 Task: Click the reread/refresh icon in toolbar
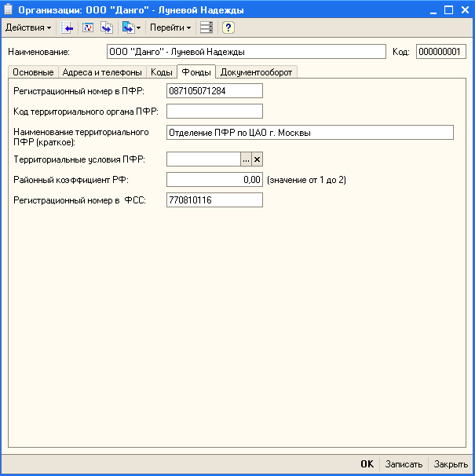tap(88, 27)
